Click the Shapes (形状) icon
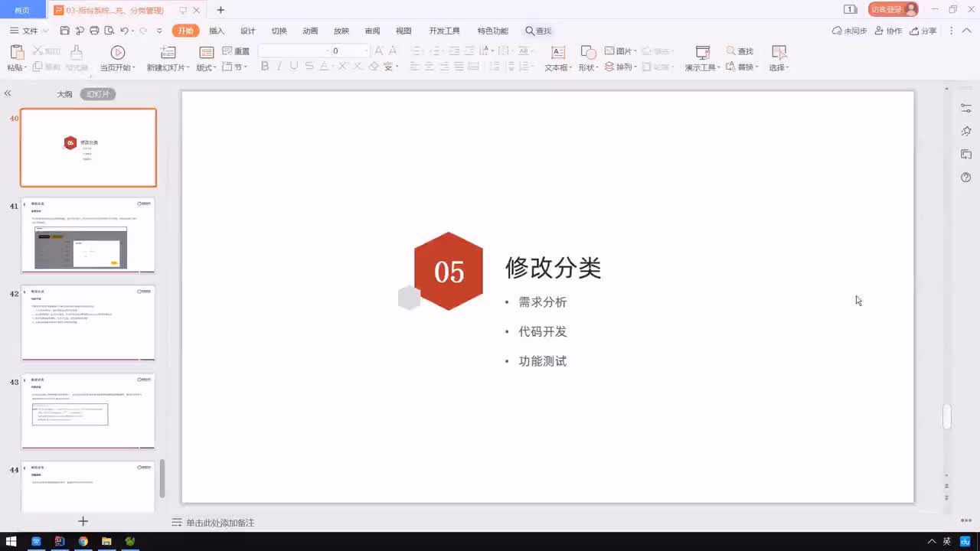The width and height of the screenshot is (980, 551). [588, 52]
